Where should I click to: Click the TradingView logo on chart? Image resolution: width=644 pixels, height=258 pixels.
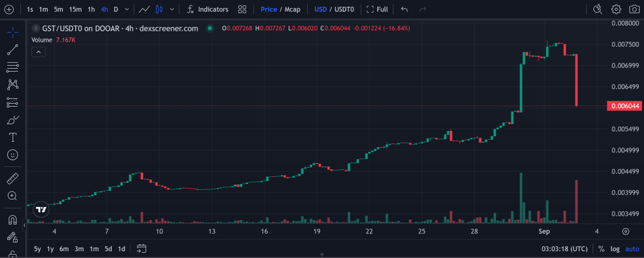(41, 209)
